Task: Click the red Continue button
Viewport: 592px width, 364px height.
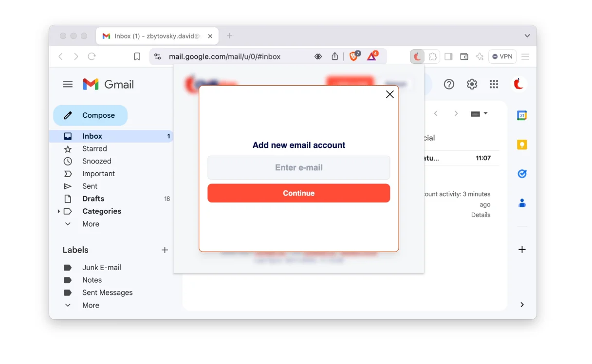Action: [x=299, y=193]
